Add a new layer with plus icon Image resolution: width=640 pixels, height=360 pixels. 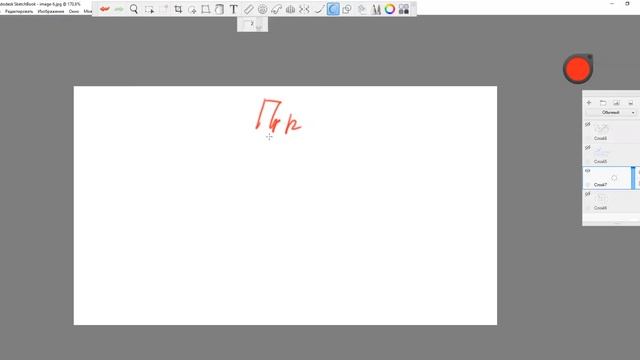tap(589, 103)
